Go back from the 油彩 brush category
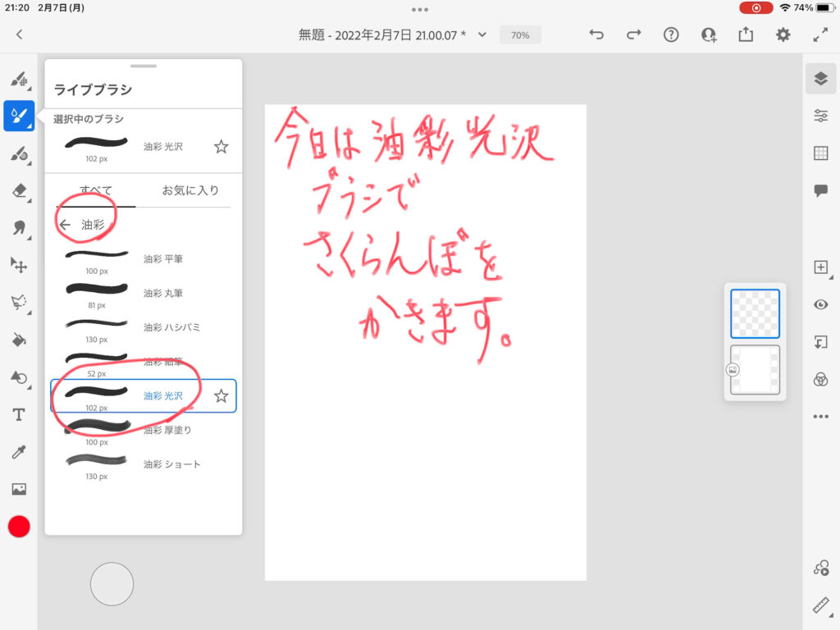This screenshot has height=630, width=840. point(66,225)
